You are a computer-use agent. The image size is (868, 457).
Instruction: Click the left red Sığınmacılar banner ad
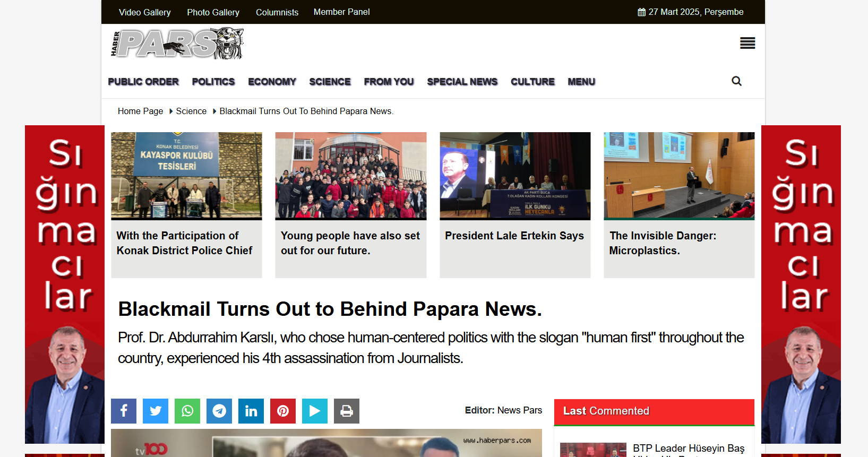point(65,284)
